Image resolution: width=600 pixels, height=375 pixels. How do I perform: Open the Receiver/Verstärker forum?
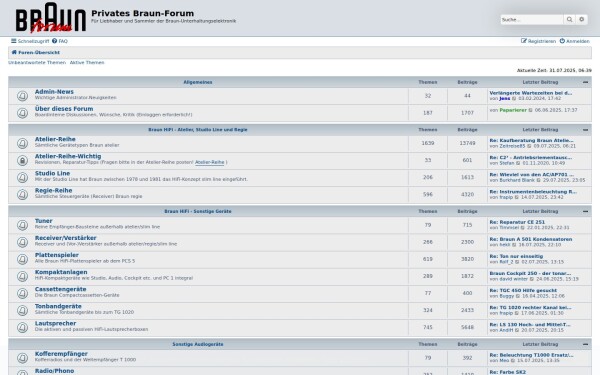(x=65, y=238)
